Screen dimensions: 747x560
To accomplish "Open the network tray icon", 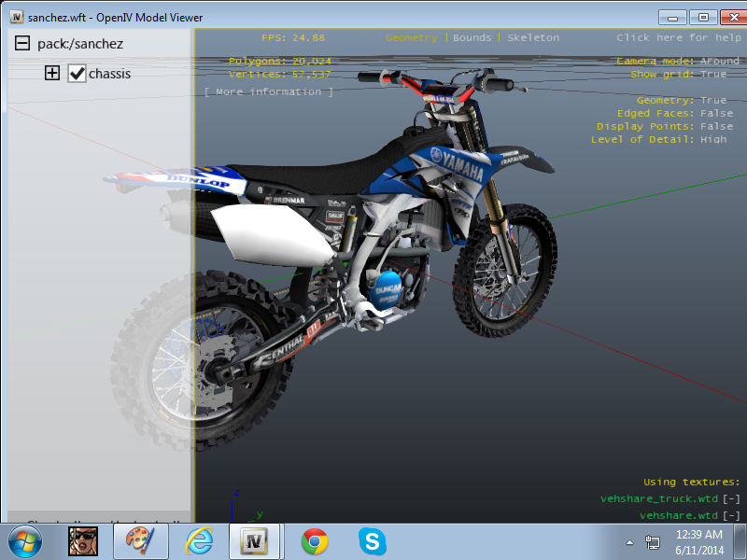I will 652,542.
